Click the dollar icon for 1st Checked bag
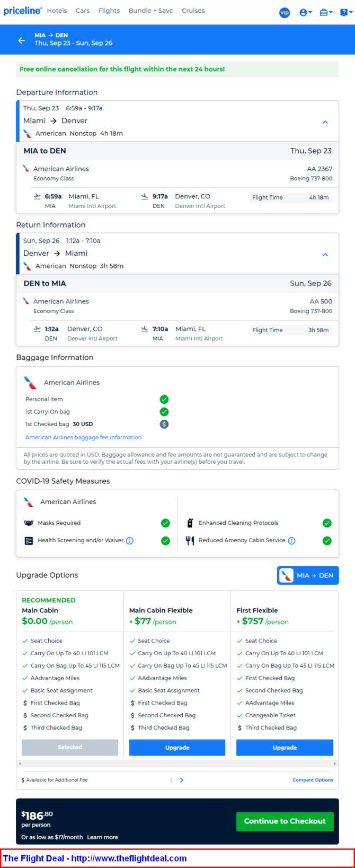Screen dimensions: 355x868 coord(164,424)
